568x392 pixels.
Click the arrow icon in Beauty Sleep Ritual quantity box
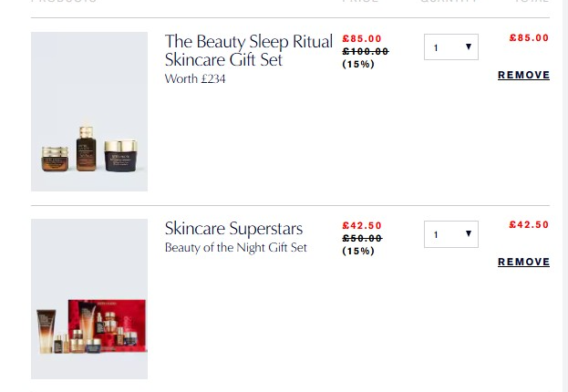click(468, 47)
